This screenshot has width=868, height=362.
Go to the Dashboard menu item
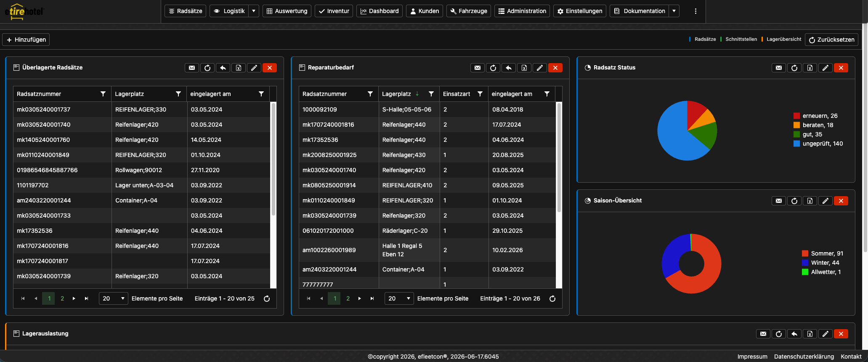[x=380, y=11]
